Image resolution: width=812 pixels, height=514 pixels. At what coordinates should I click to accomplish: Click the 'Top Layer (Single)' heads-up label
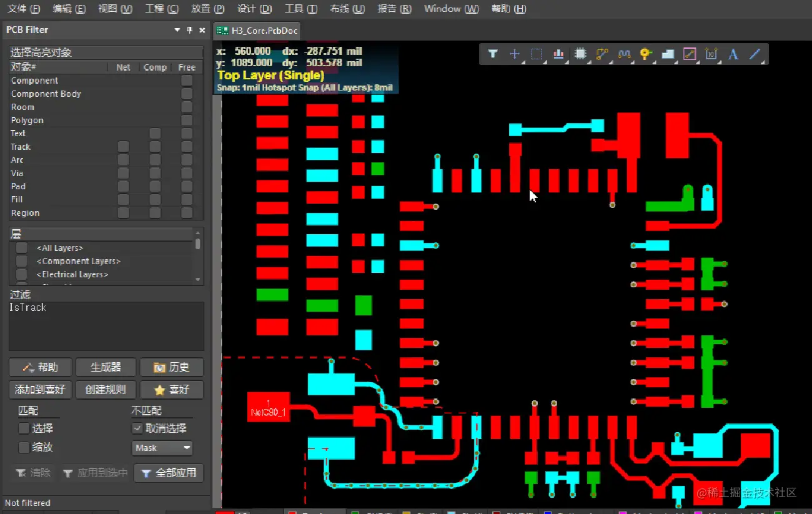pyautogui.click(x=271, y=76)
